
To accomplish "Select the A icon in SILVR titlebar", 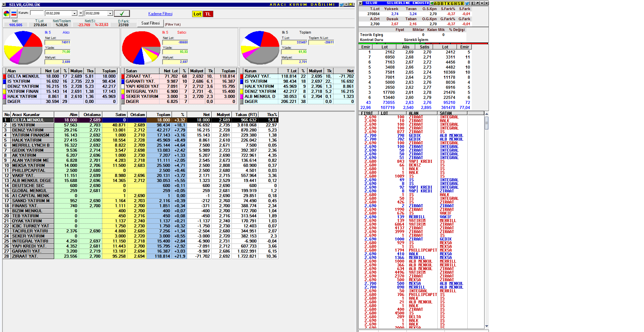I will coord(435,3).
